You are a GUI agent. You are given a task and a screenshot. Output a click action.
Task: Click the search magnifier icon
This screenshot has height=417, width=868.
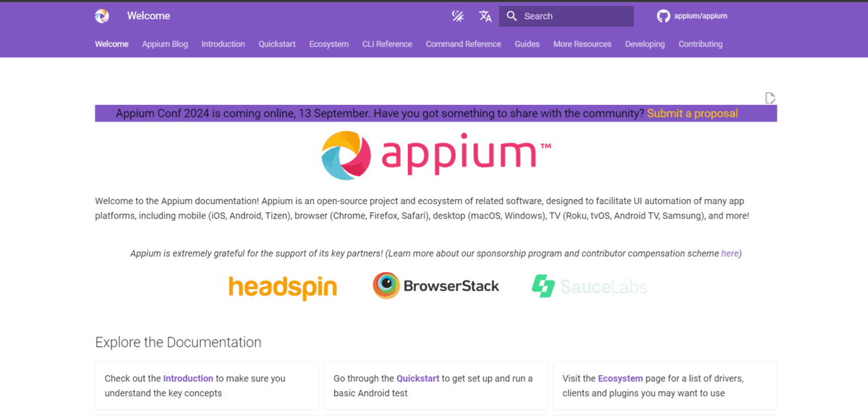coord(511,15)
